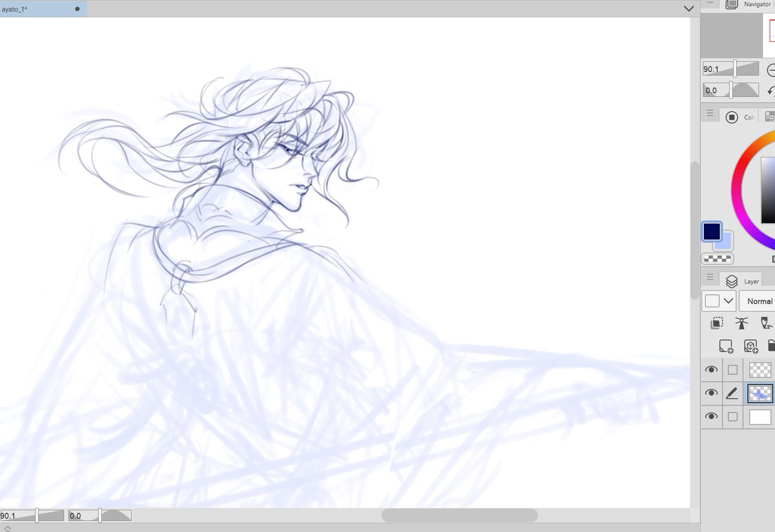
Task: Select the dark navy main color swatch
Action: (x=712, y=231)
